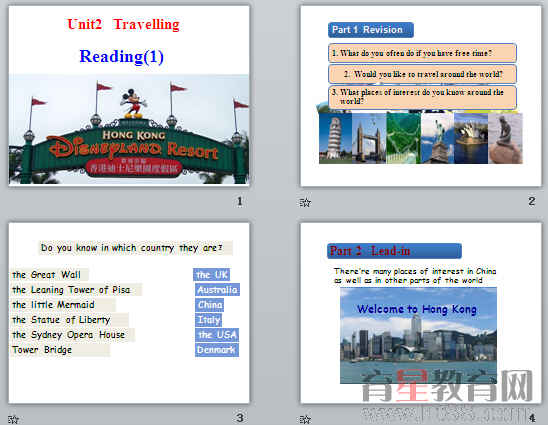This screenshot has width=548, height=425.
Task: Click 'the Great Wall' text box
Action: [x=49, y=275]
